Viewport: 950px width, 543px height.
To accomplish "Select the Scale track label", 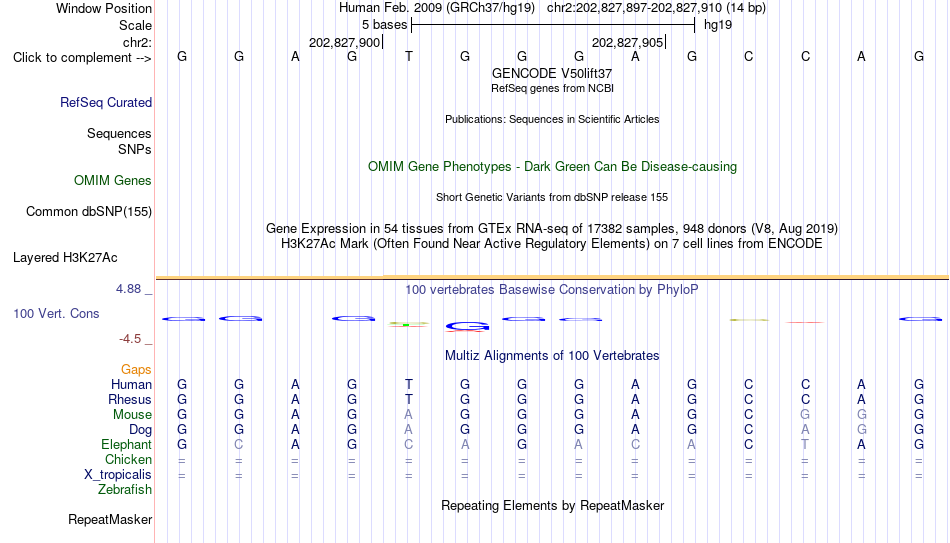I will (x=135, y=25).
